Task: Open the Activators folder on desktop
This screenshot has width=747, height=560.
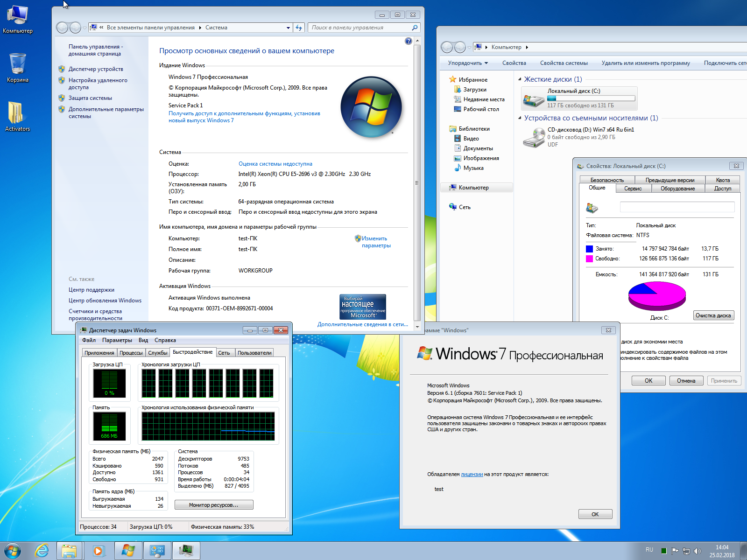Action: (x=17, y=114)
